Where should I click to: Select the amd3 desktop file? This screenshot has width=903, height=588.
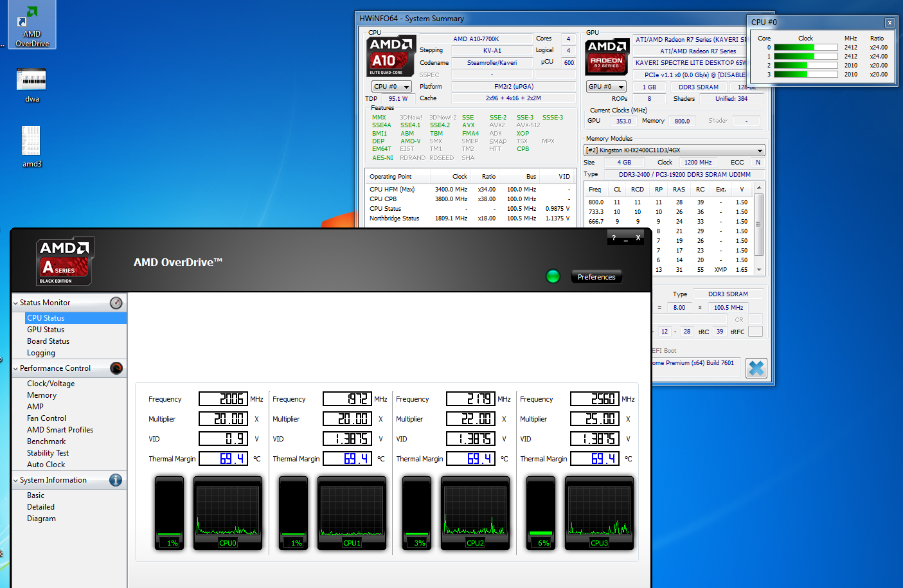(x=31, y=147)
